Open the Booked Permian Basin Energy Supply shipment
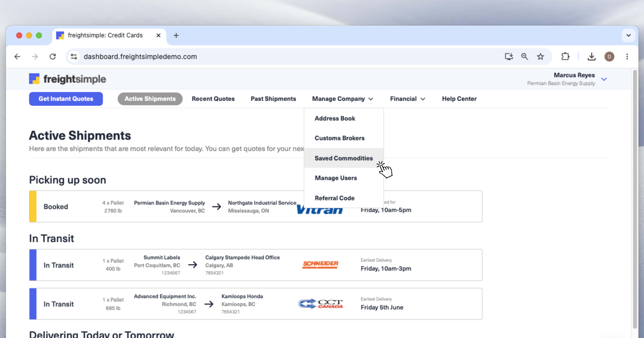 [x=255, y=207]
